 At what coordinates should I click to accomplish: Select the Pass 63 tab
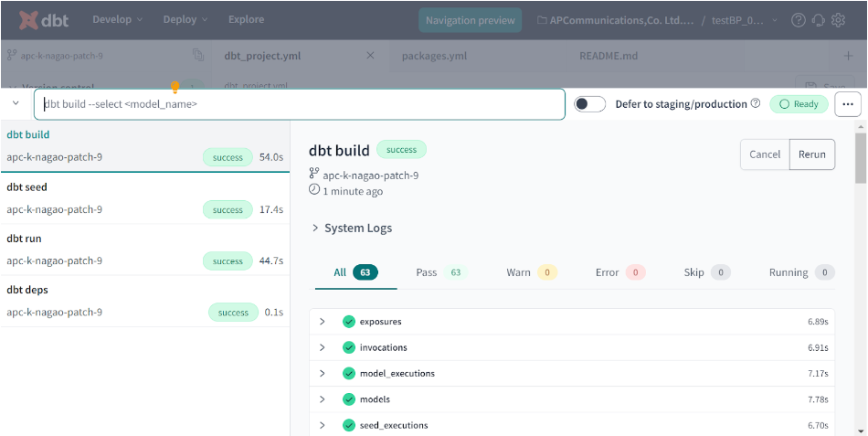click(441, 272)
